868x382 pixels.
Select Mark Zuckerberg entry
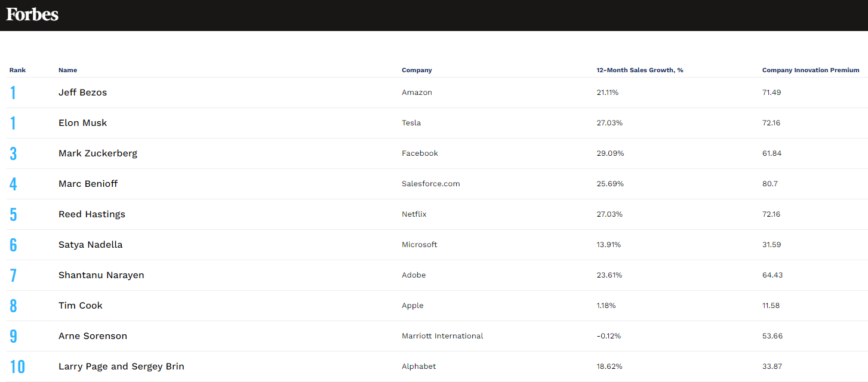(x=97, y=153)
